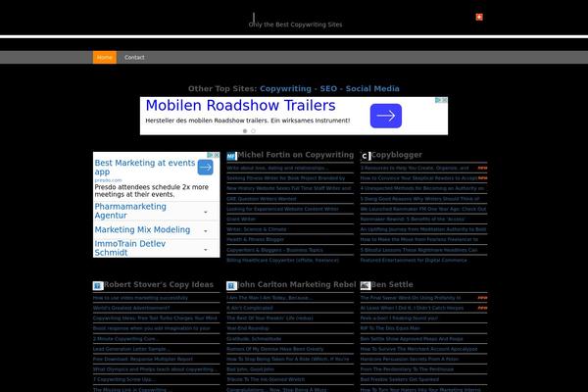Open 'Free Download: Response Multiplier Report' post
588x392 pixels.
point(143,359)
